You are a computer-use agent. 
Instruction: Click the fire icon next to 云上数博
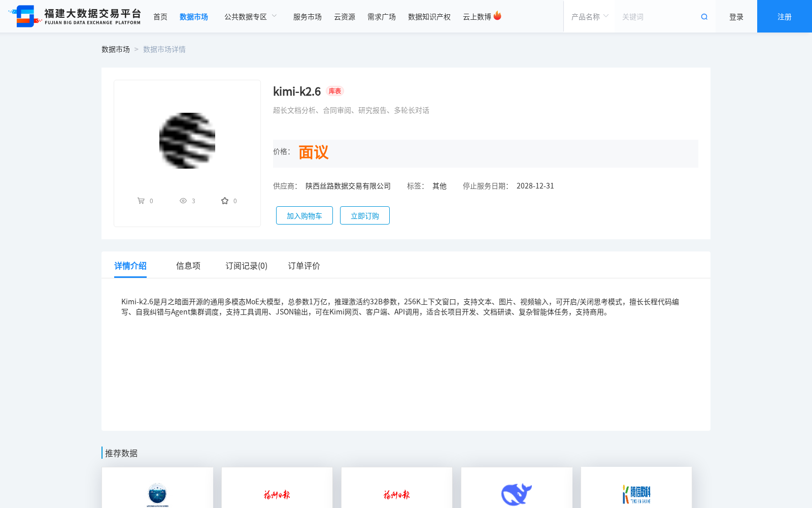pos(497,16)
